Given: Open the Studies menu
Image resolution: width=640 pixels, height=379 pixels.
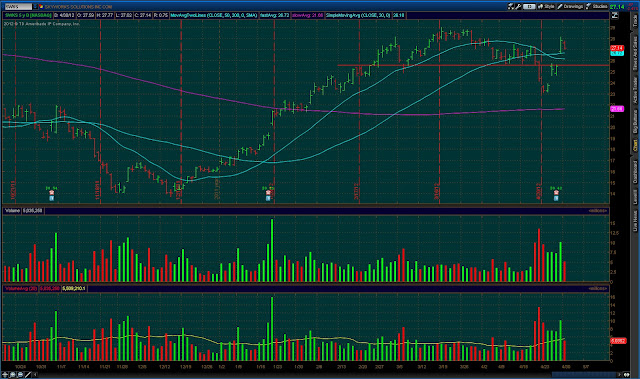Looking at the screenshot, I should tap(597, 7).
